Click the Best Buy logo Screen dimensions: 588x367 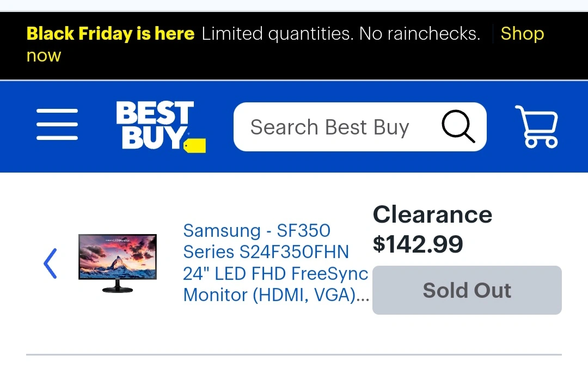[x=155, y=125]
